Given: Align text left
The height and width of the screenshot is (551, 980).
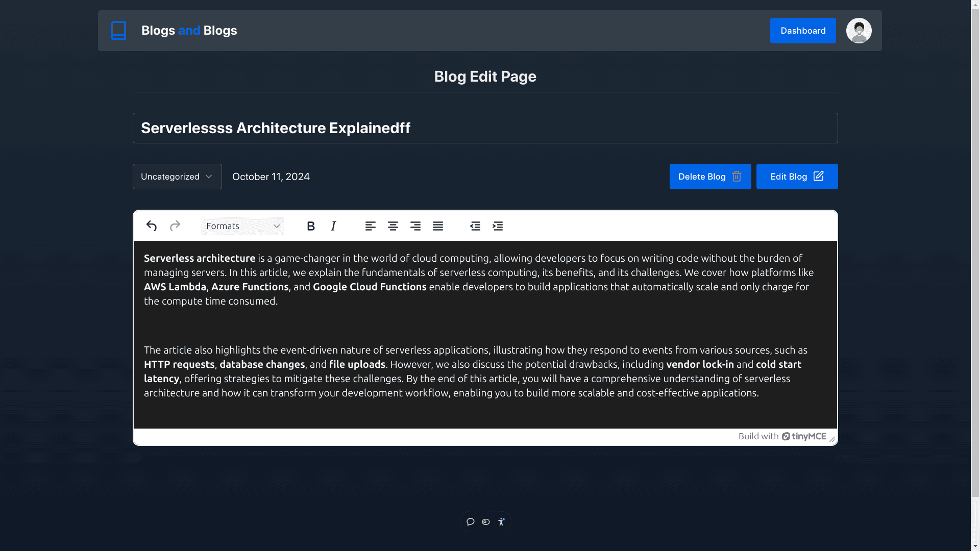Looking at the screenshot, I should coord(371,226).
